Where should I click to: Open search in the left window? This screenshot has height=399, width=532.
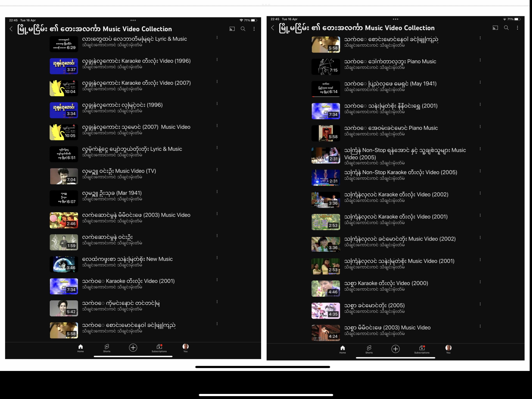click(243, 29)
